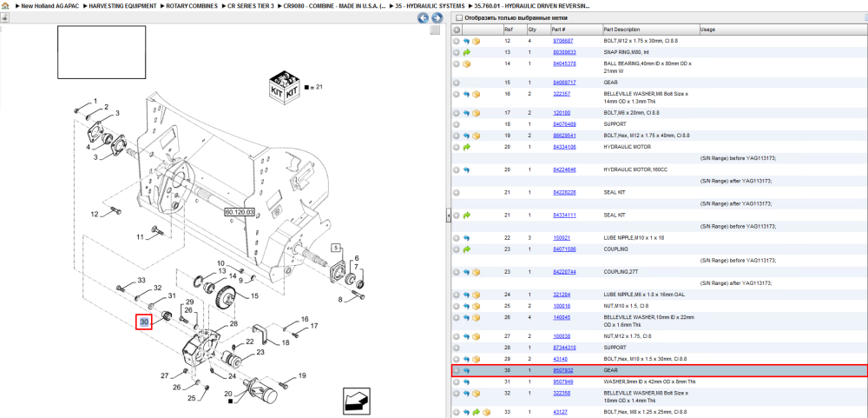Screen dimensions: 868x418
Task: Click green arrow for HYDRAULIC MOTOR 84334106
Action: [466, 148]
